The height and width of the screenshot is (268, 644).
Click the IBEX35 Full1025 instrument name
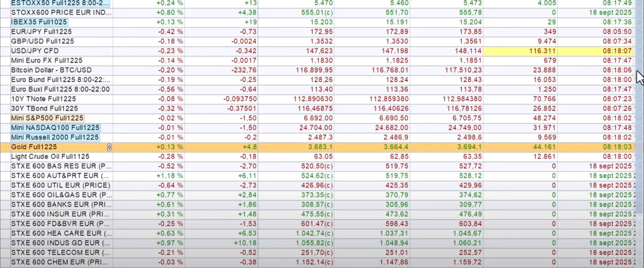[39, 22]
